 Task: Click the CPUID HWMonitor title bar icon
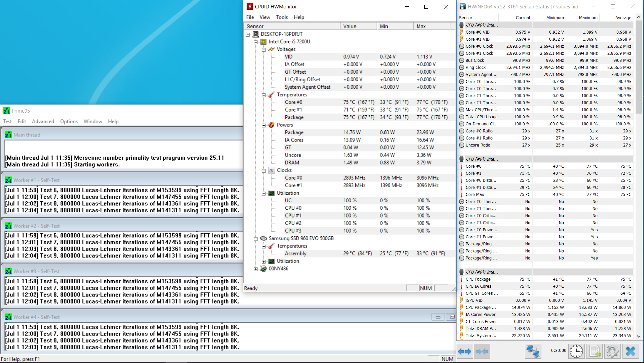[250, 6]
